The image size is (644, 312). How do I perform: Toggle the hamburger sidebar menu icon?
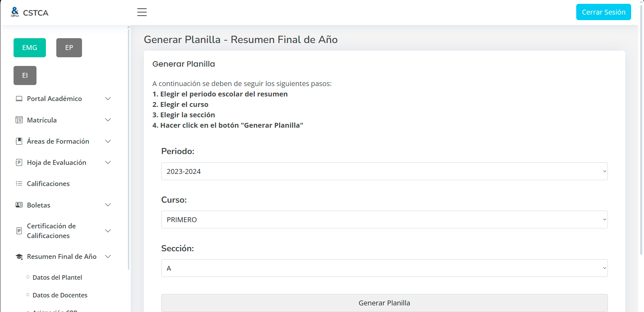[142, 12]
